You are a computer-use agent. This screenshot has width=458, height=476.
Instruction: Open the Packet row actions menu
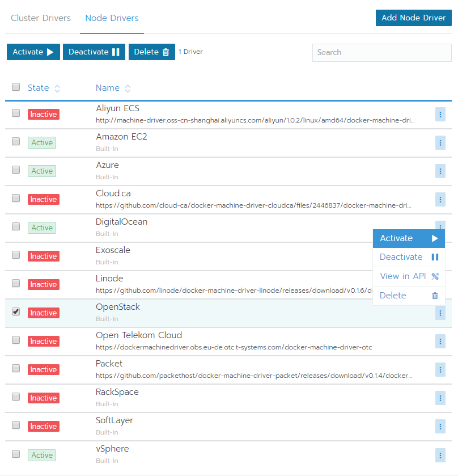[x=440, y=370]
